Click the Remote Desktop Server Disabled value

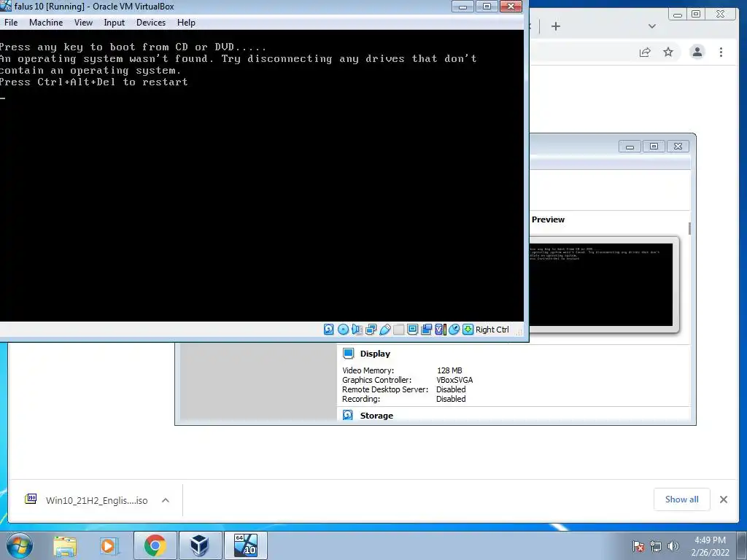451,389
